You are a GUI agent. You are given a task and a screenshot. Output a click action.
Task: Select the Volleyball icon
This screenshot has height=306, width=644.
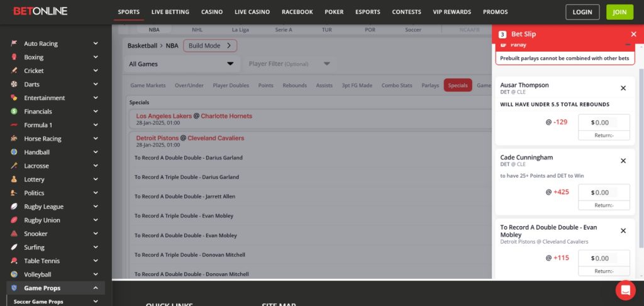(x=14, y=274)
